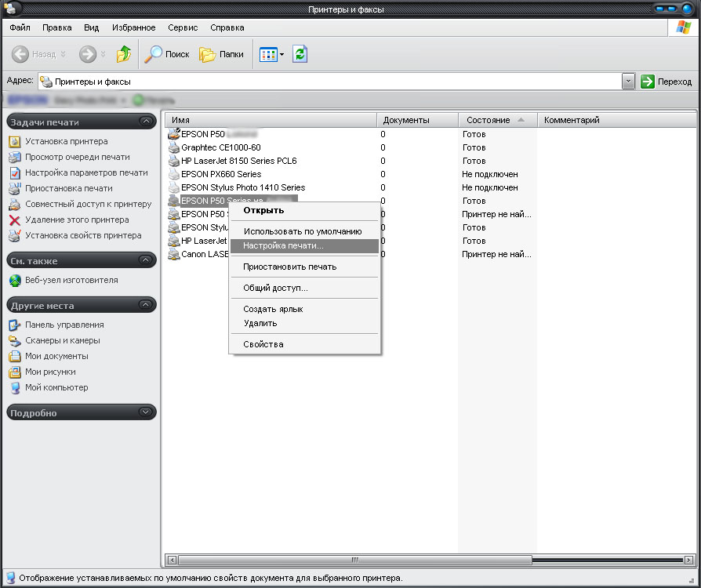This screenshot has height=588, width=701.
Task: Click the horizontal scrollbar right arrow
Action: tap(689, 560)
